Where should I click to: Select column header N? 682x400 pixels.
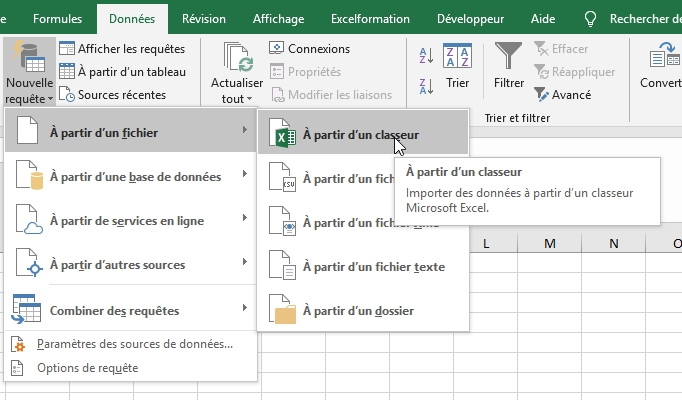(x=613, y=243)
